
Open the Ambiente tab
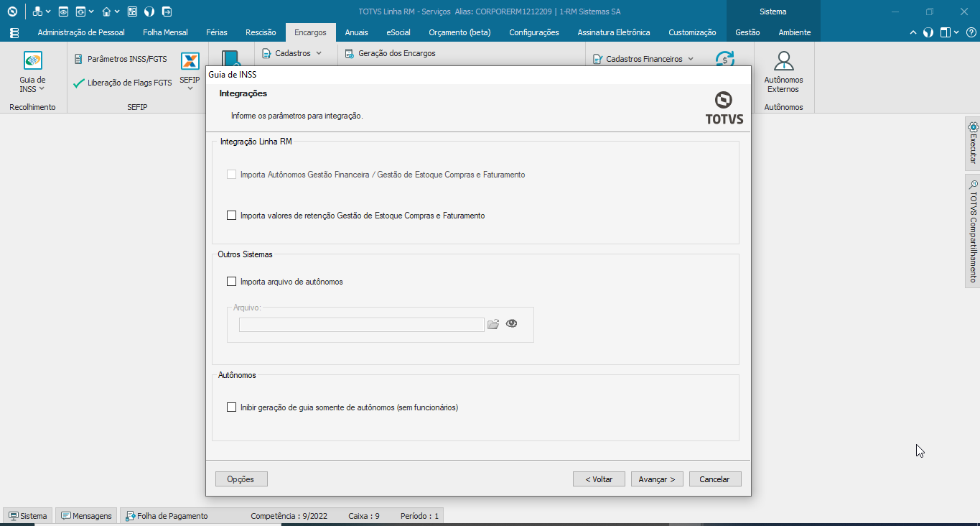795,32
